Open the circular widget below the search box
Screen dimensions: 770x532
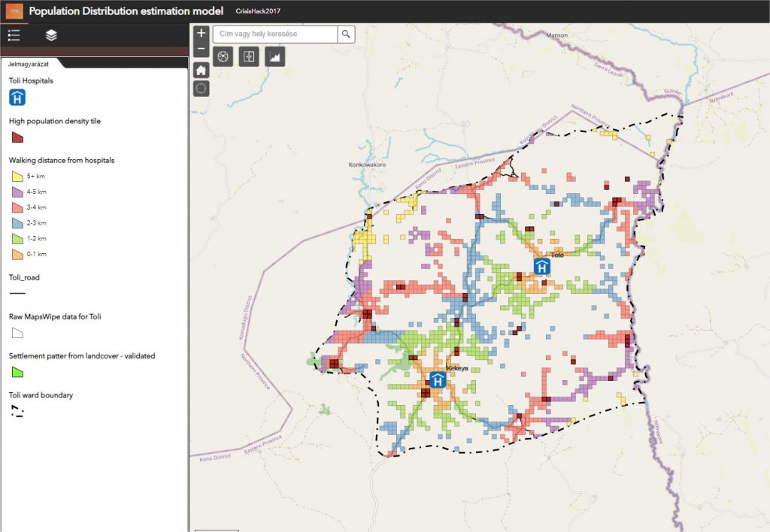pyautogui.click(x=223, y=56)
